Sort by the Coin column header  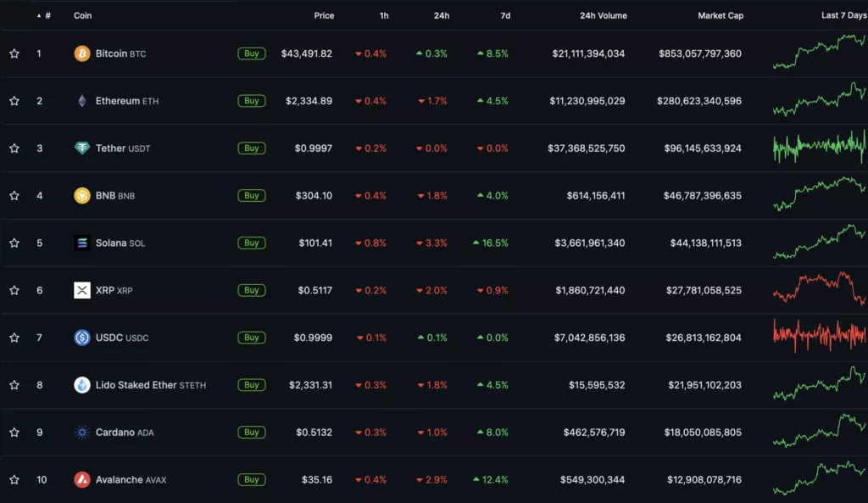pyautogui.click(x=82, y=15)
